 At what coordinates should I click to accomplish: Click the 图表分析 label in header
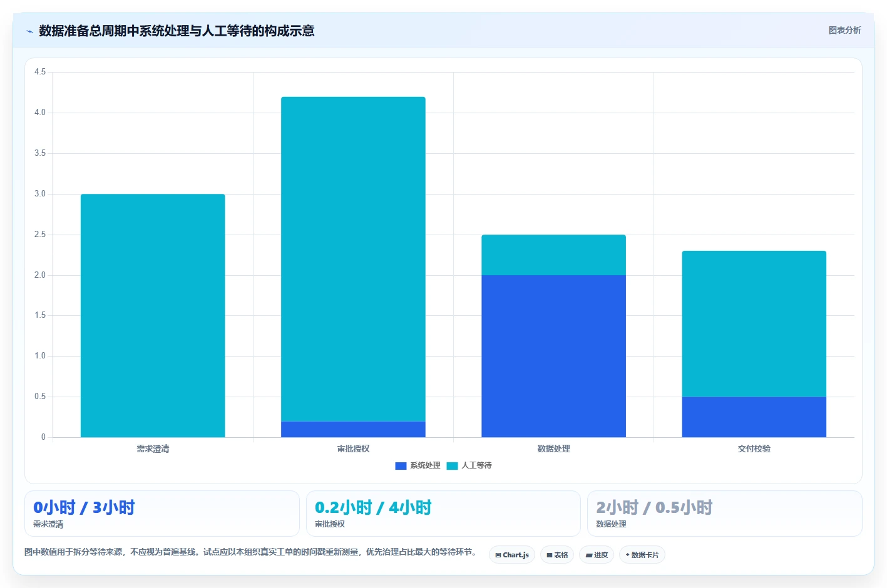pyautogui.click(x=844, y=30)
